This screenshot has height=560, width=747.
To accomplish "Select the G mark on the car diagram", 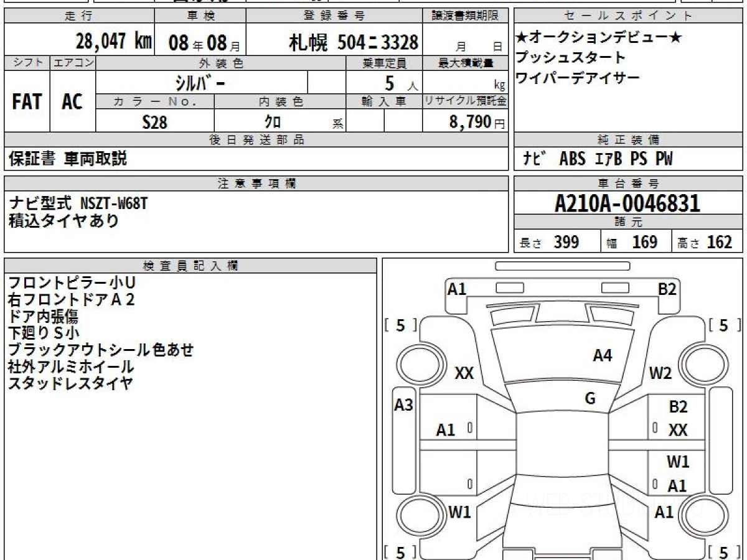I will tap(590, 399).
